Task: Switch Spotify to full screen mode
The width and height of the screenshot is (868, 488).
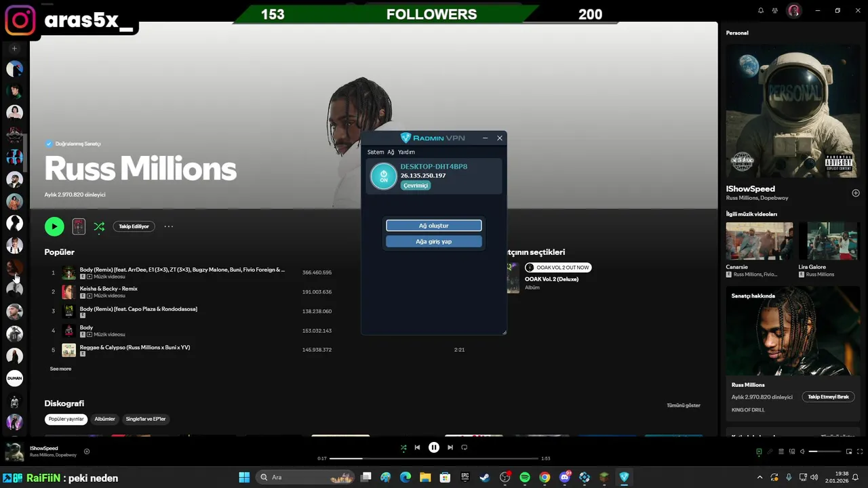Action: [x=859, y=451]
